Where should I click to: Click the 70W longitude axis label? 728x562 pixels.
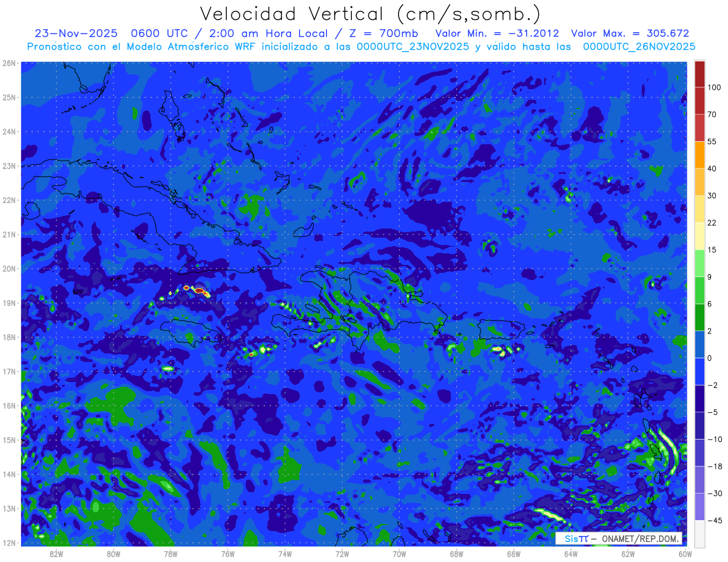pos(399,554)
